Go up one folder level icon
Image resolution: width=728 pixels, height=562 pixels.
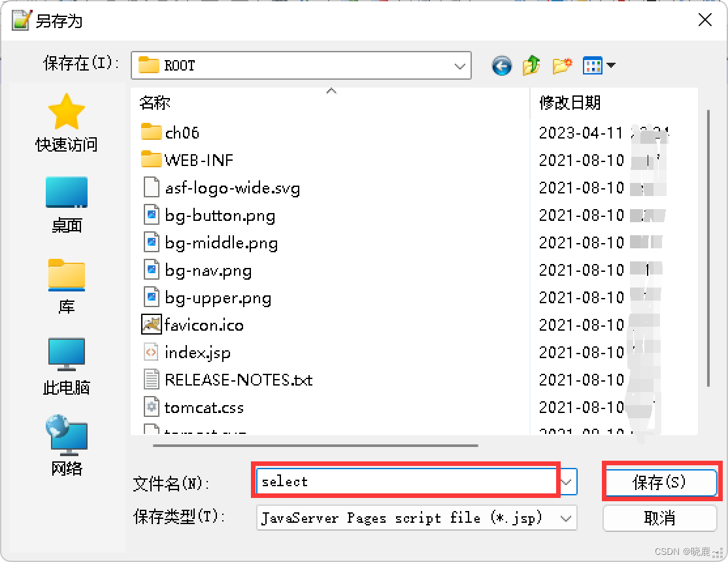tap(531, 65)
